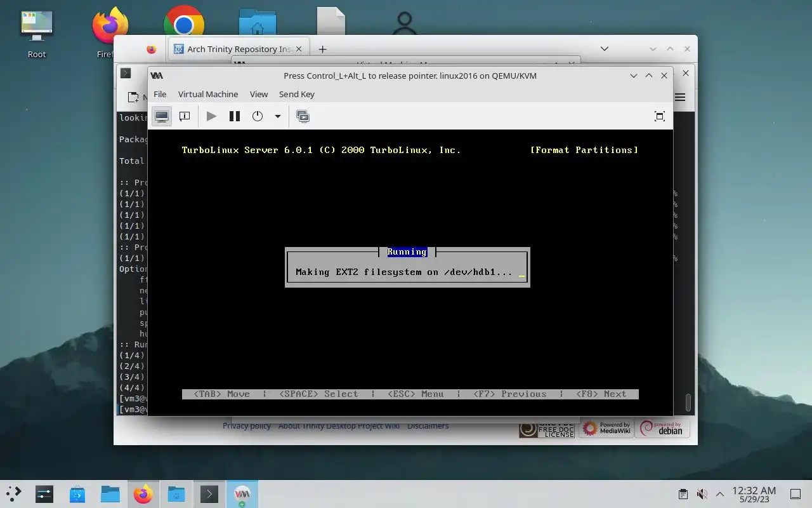Open System Settings from the taskbar

click(x=44, y=493)
